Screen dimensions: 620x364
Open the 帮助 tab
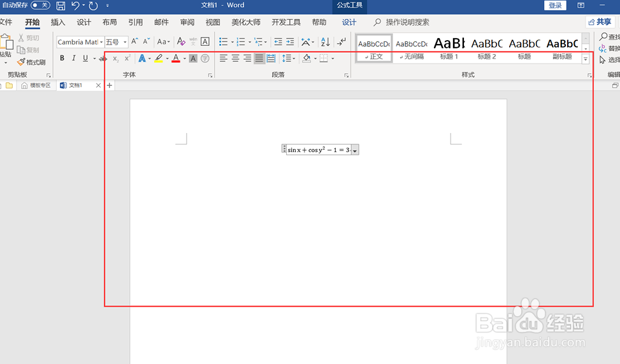point(319,22)
